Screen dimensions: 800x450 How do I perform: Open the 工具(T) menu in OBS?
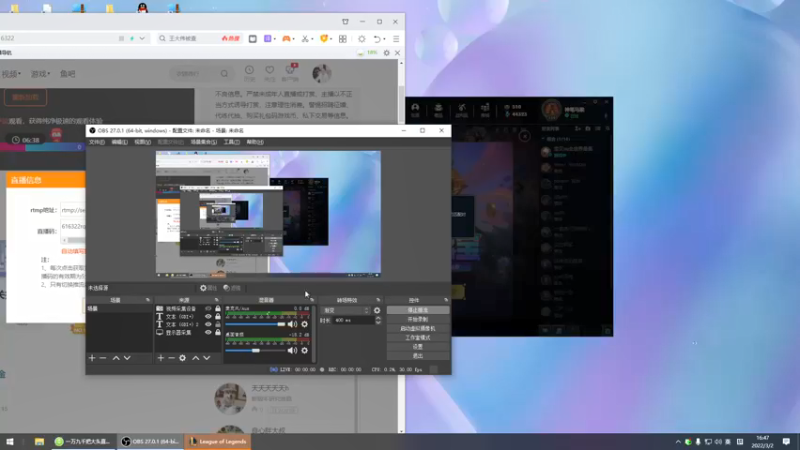click(x=232, y=142)
